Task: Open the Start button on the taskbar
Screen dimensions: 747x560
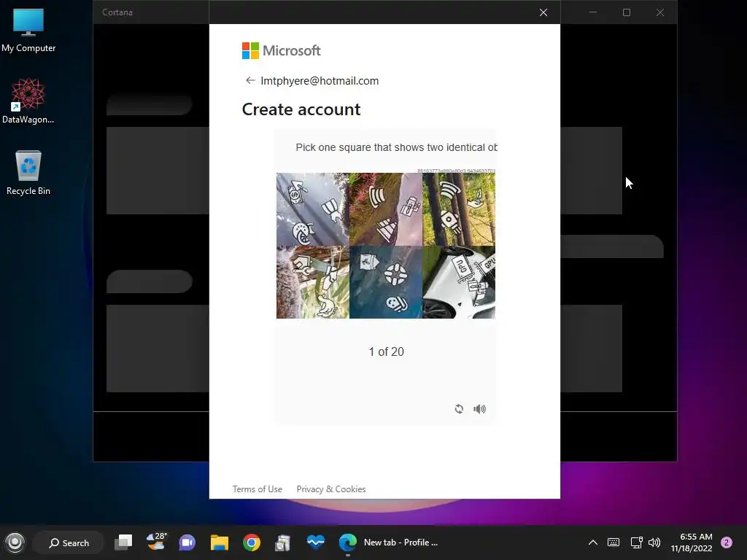Action: 15,542
